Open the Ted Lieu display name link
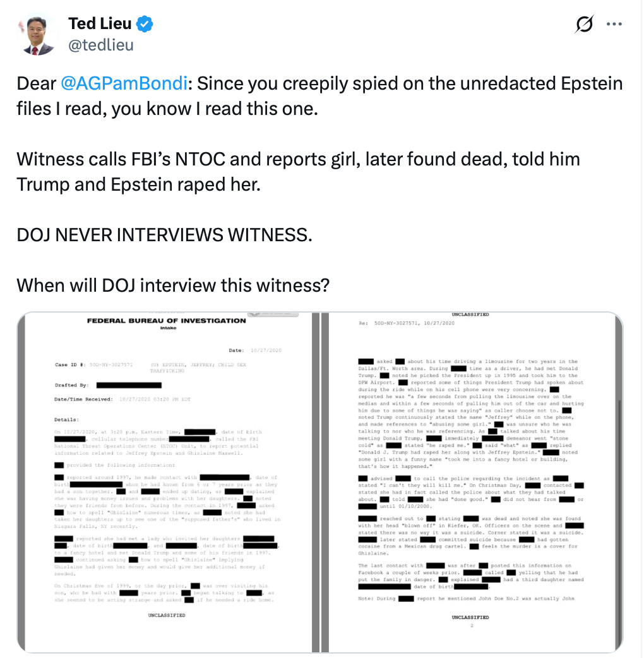The width and height of the screenshot is (644, 658). coord(100,24)
